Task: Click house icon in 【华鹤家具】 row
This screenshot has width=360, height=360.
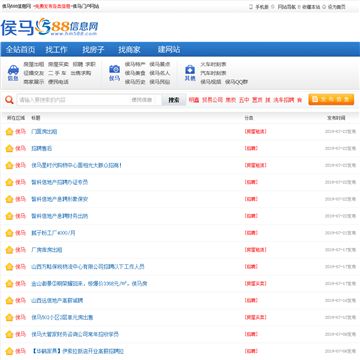Action: (x=9, y=351)
